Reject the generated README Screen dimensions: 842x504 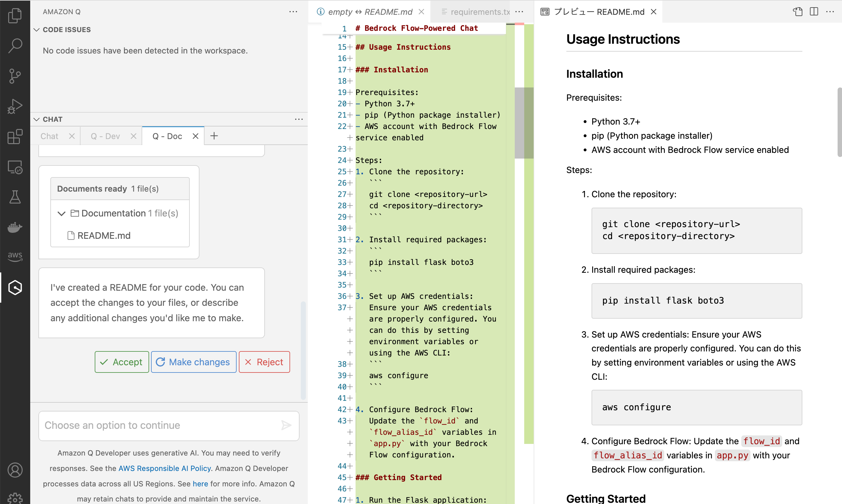pyautogui.click(x=264, y=362)
